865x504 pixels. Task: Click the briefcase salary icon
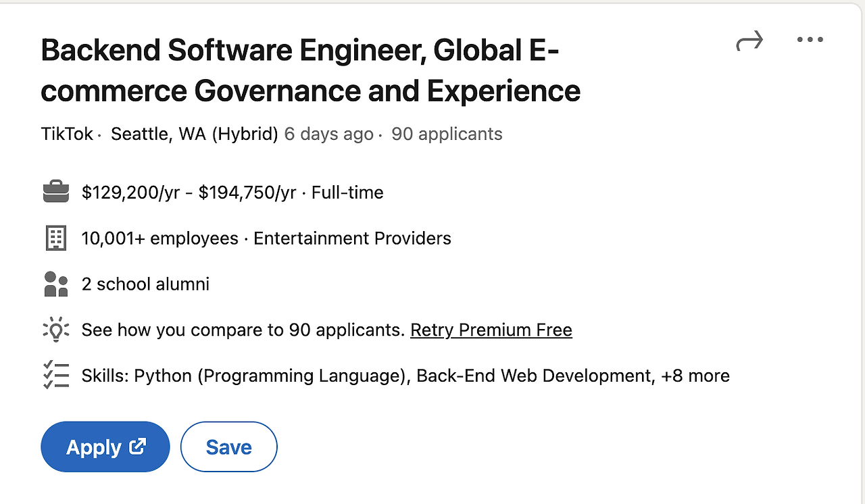[55, 193]
